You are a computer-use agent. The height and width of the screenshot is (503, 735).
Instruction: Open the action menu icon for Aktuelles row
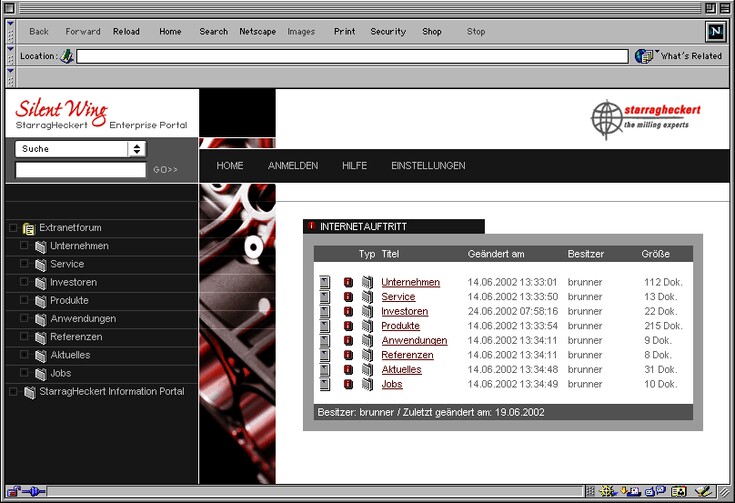click(325, 369)
